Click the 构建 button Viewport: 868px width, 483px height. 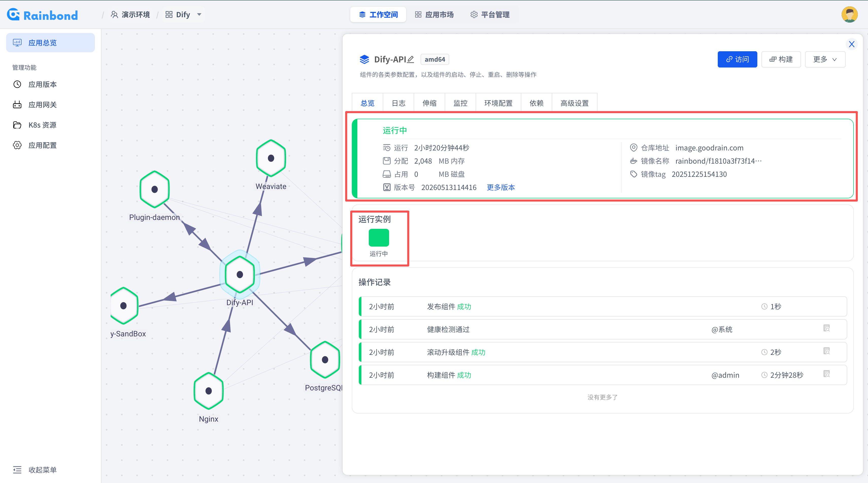(x=781, y=59)
